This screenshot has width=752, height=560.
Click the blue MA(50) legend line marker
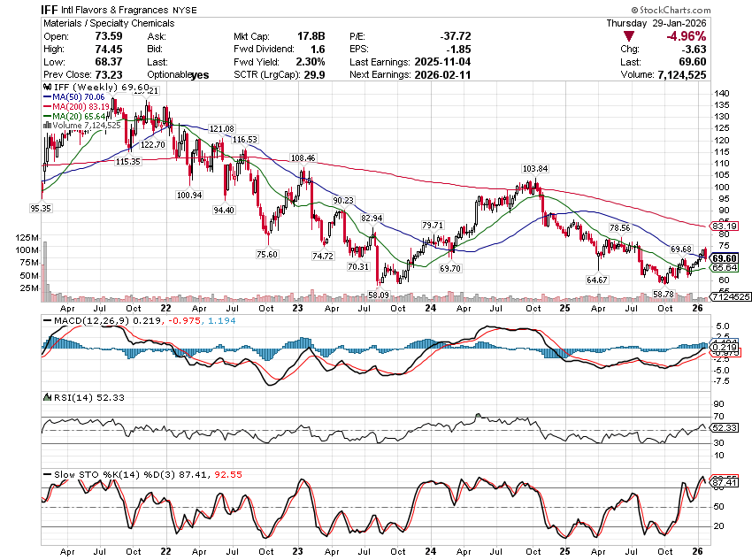coord(47,98)
